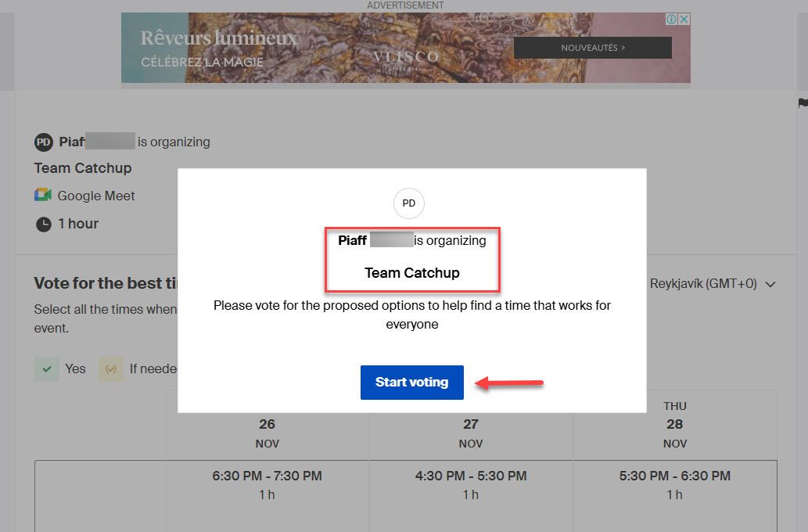Image resolution: width=808 pixels, height=532 pixels.
Task: Click the Google Meet icon
Action: (44, 196)
